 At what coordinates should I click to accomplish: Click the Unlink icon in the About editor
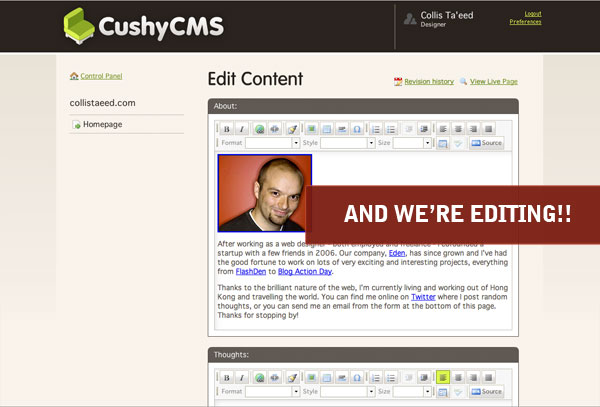click(x=274, y=129)
